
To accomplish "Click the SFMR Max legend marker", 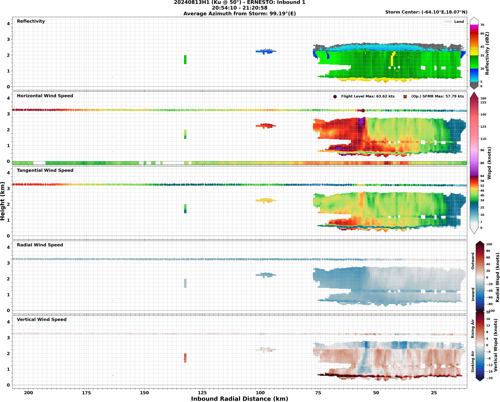I will point(405,96).
